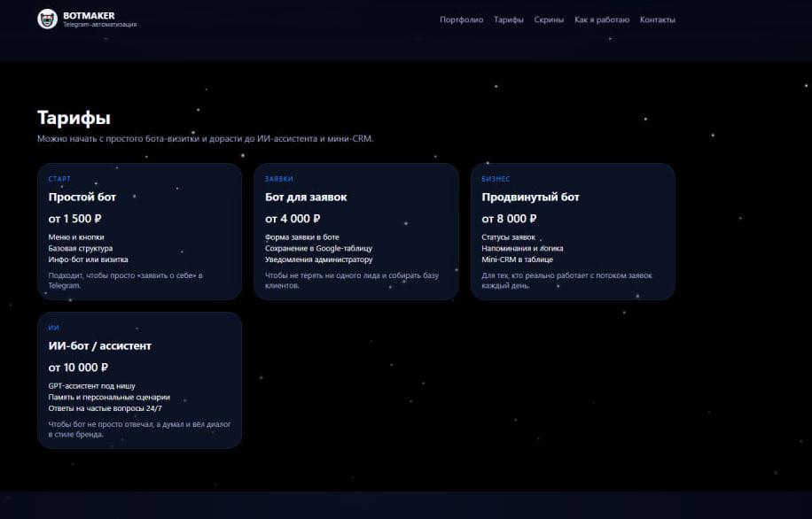Click the BotMaker robot logo icon

coord(47,19)
